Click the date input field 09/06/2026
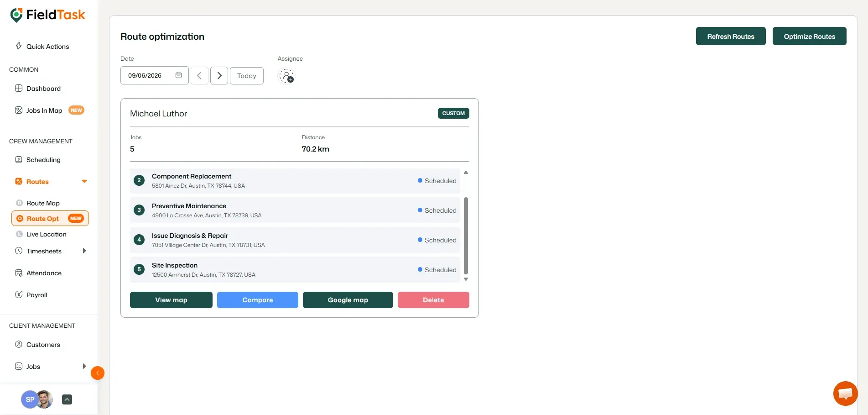The image size is (868, 415). pos(155,75)
